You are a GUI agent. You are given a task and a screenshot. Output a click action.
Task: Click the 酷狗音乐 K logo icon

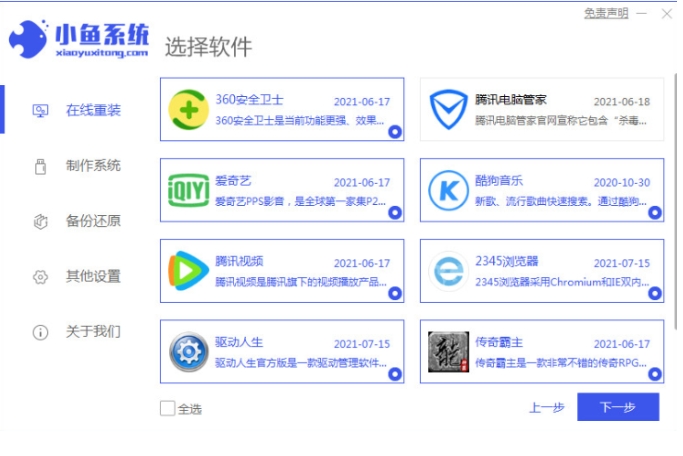click(448, 190)
